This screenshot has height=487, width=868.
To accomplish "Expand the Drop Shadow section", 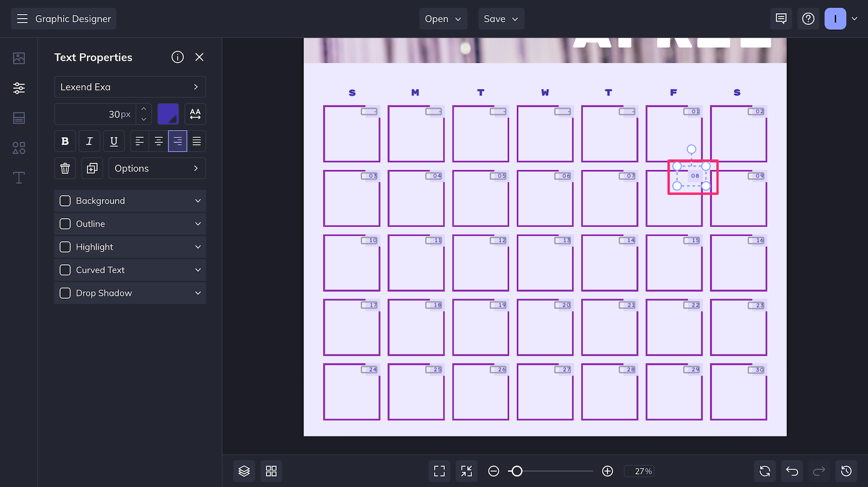I will pos(198,293).
